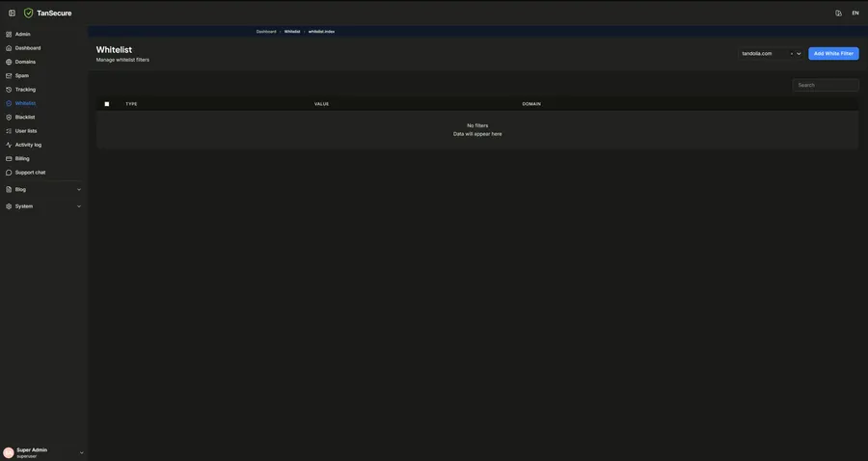Click the User lists icon
868x461 pixels.
click(9, 131)
